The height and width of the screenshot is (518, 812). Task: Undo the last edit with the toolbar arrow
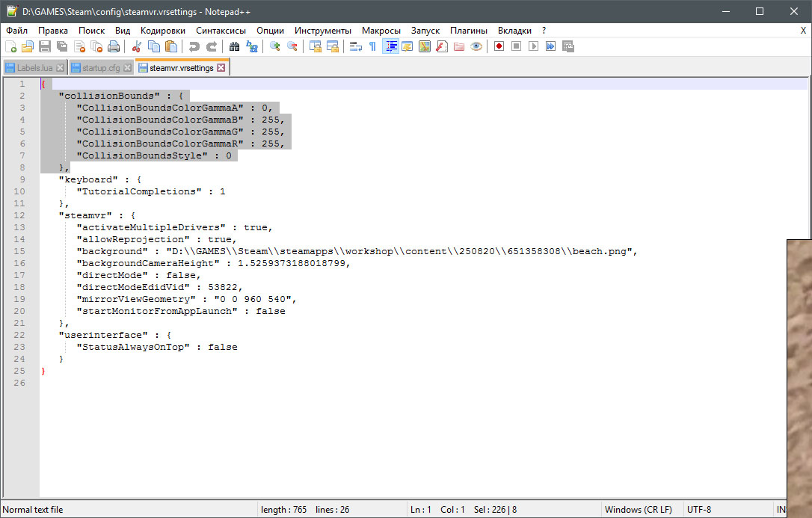point(194,46)
